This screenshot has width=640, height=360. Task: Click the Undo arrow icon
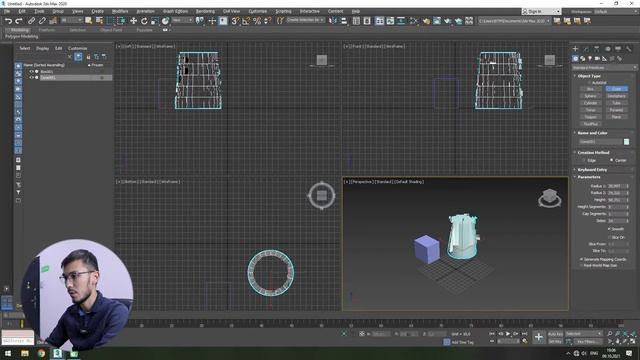pyautogui.click(x=8, y=21)
